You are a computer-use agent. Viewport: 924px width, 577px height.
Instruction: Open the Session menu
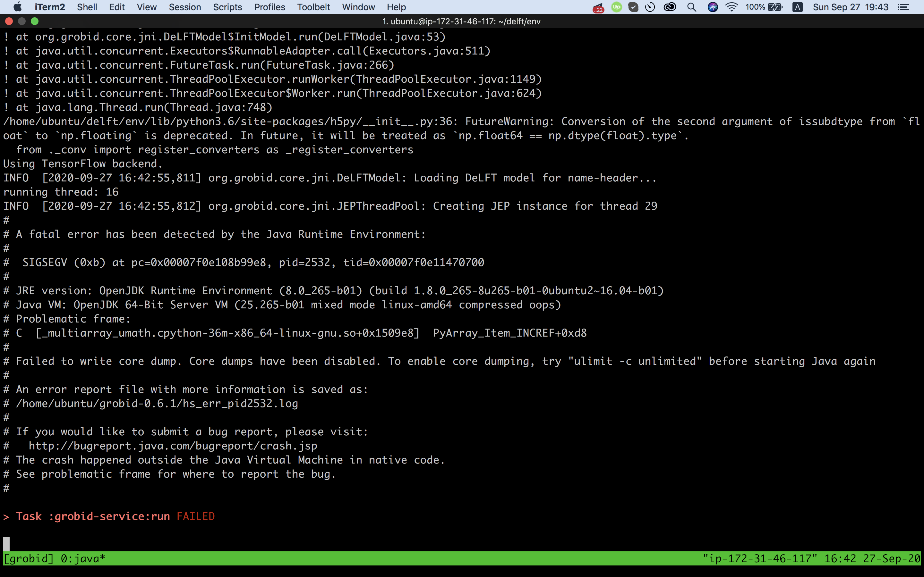click(x=185, y=7)
